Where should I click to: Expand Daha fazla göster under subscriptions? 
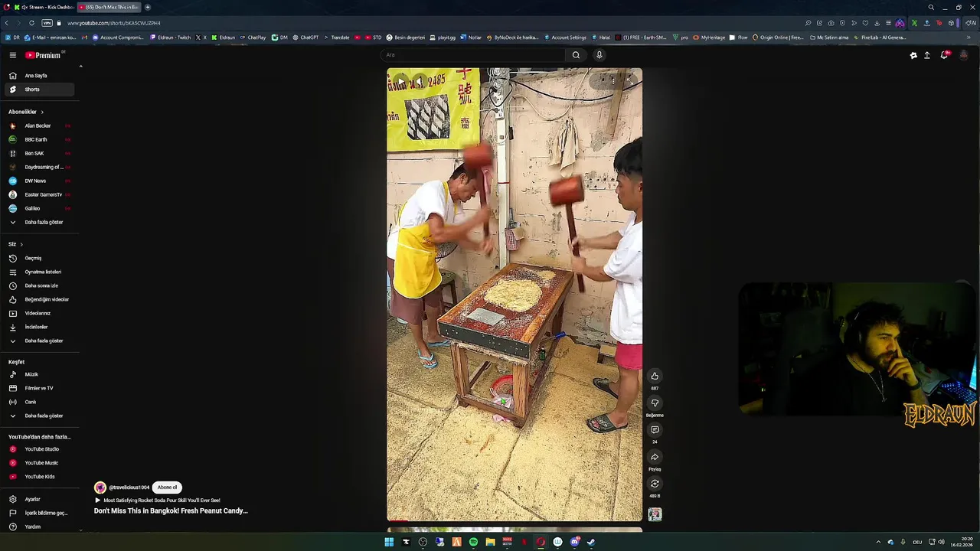point(38,222)
